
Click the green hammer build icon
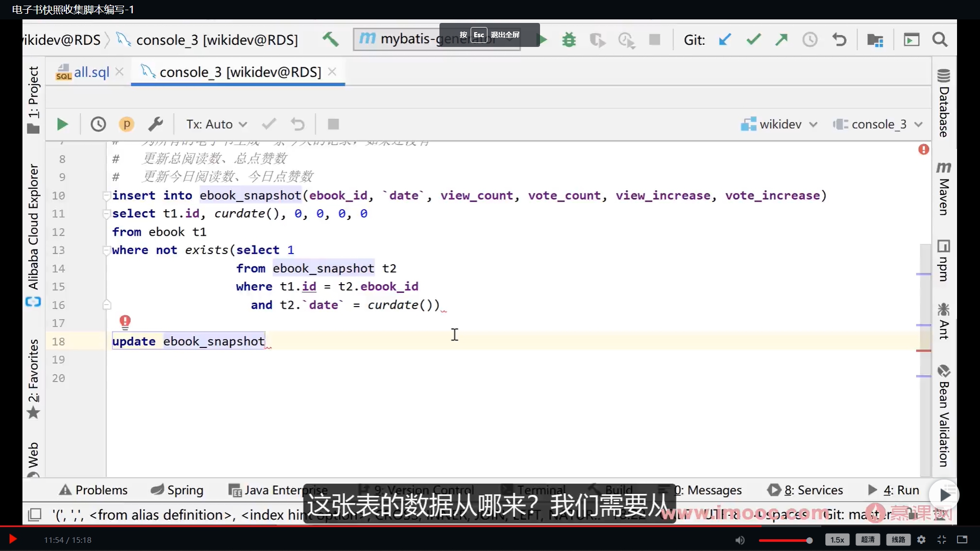click(x=331, y=39)
